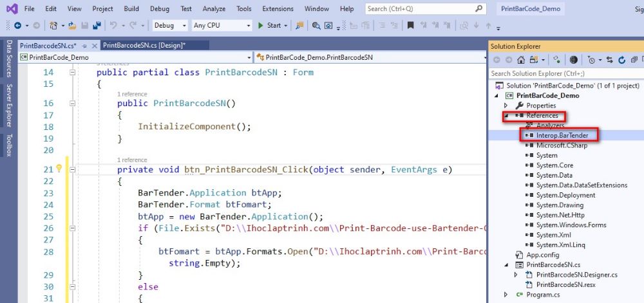Expand PrintBarcodeSN.Designer.cs node
This screenshot has height=303, width=644.
coord(516,275)
